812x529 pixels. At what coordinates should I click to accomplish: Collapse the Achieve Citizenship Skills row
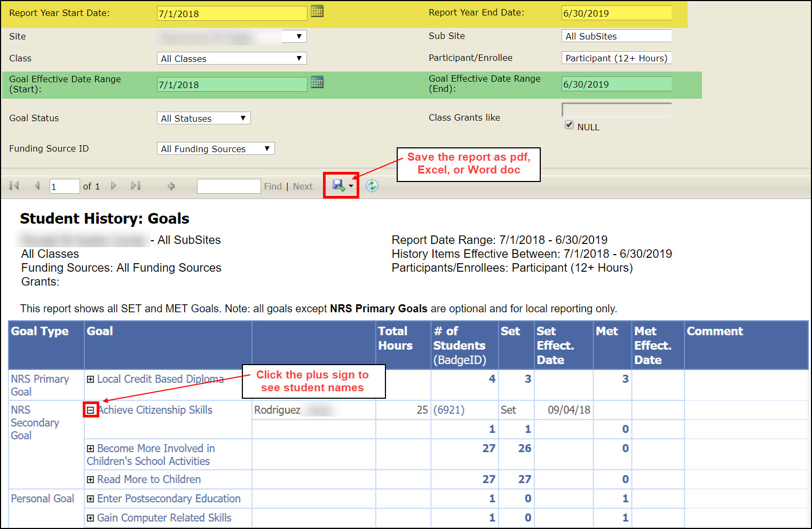point(91,410)
